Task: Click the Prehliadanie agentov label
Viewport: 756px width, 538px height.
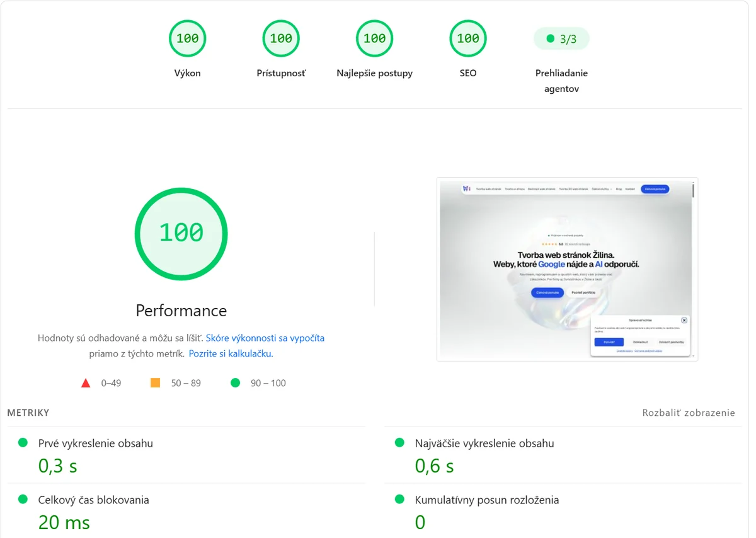Action: [x=561, y=81]
